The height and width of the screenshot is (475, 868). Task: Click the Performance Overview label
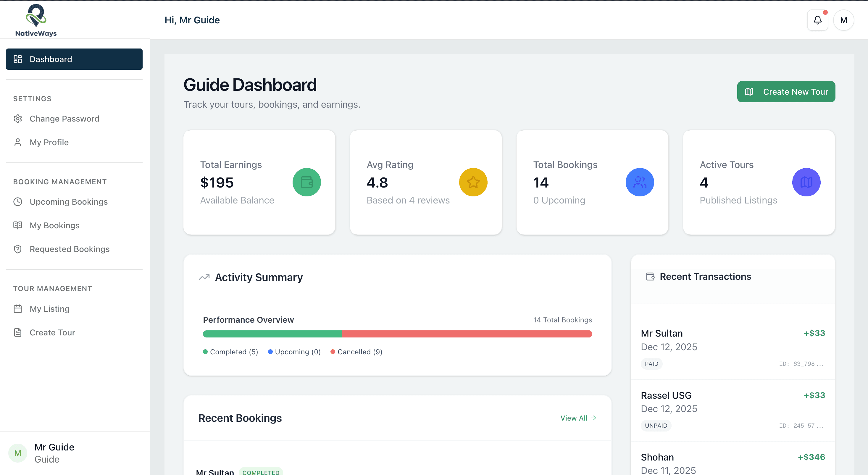[x=248, y=320]
